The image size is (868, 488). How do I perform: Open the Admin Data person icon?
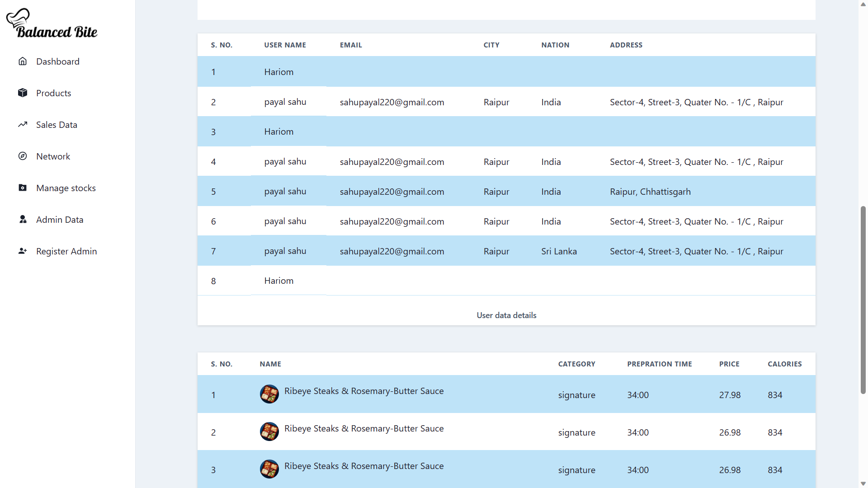coord(23,219)
